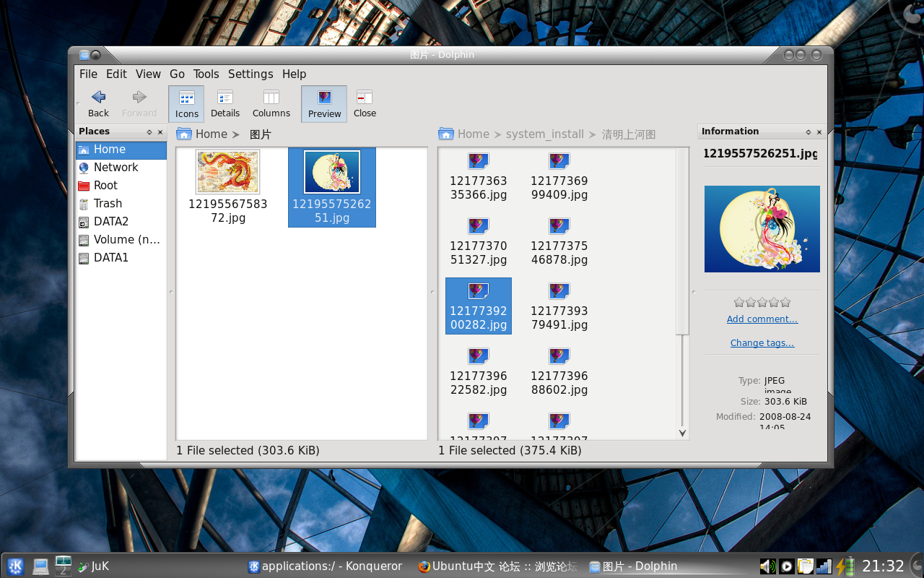Click the Back toolbar button
Viewport: 924px width, 578px height.
[99, 103]
